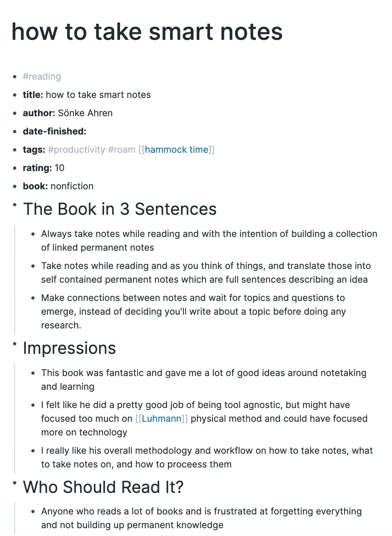Click the bullet next to #reading

[15, 77]
